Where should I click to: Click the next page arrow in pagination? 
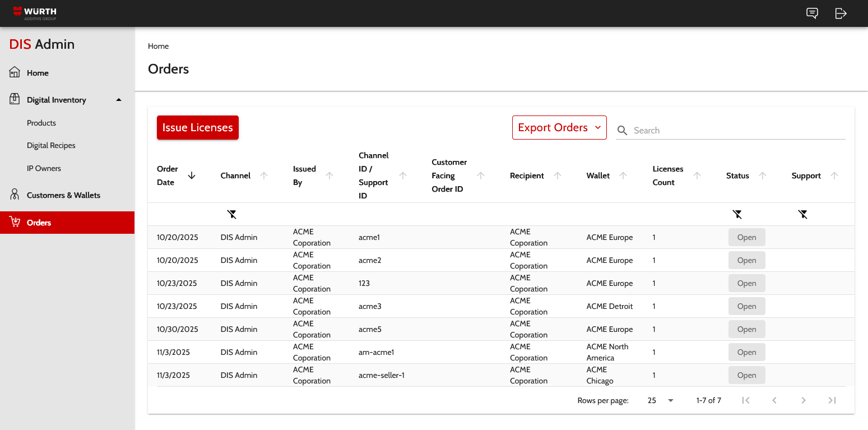(804, 400)
